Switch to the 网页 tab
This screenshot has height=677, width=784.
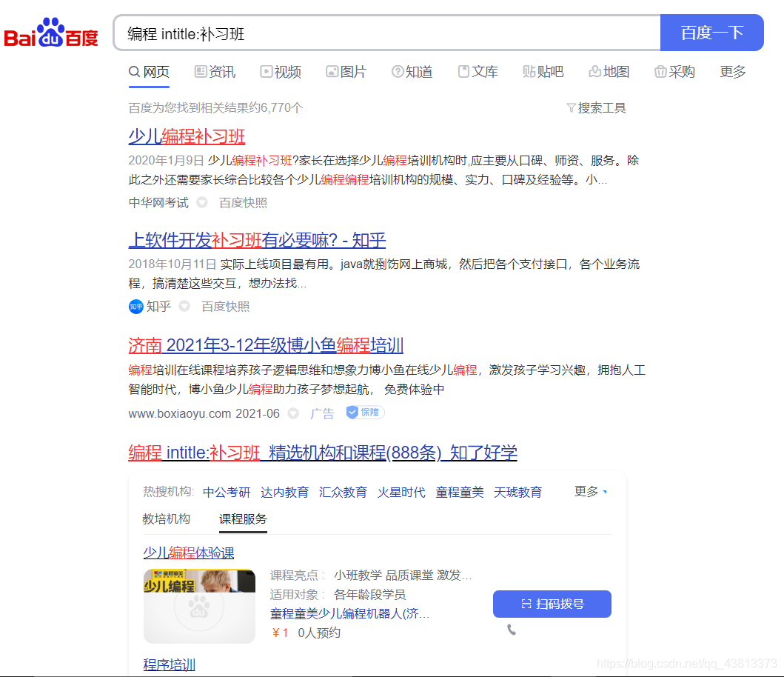point(149,72)
